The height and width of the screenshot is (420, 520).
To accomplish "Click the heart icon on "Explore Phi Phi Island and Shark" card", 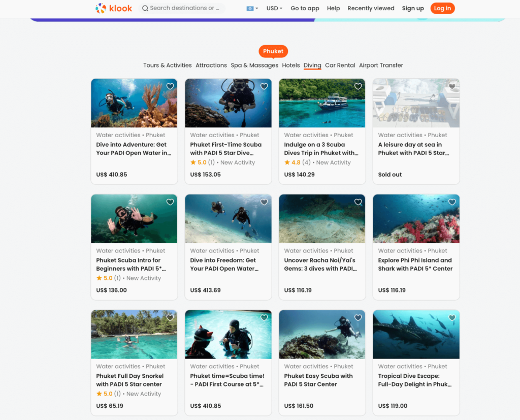I will click(x=452, y=202).
